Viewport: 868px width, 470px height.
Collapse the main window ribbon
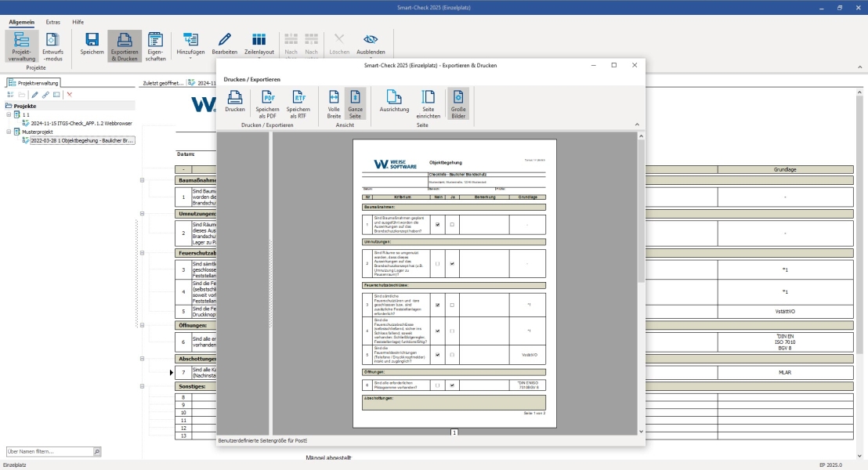tap(859, 67)
